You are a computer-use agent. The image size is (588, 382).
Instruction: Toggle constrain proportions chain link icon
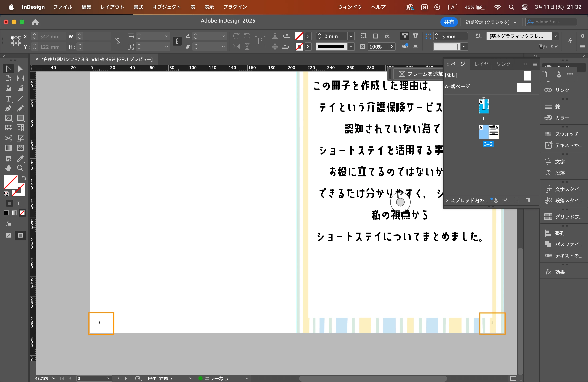tap(177, 41)
